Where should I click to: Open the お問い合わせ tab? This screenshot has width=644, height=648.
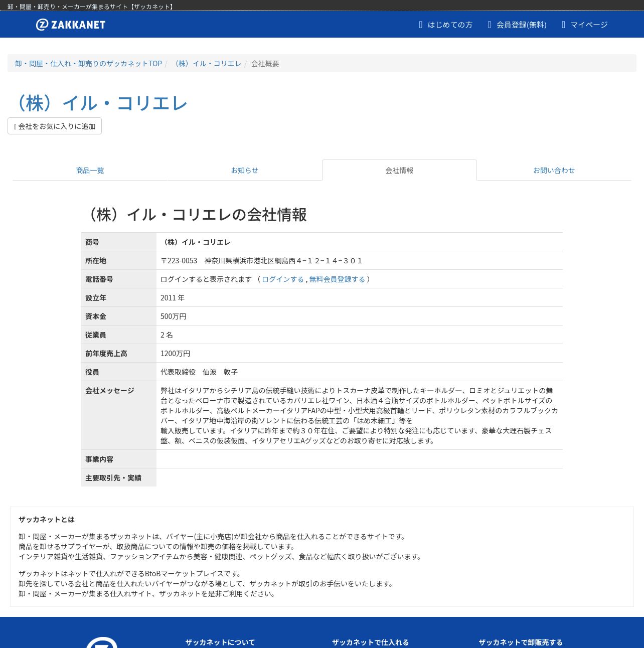554,171
